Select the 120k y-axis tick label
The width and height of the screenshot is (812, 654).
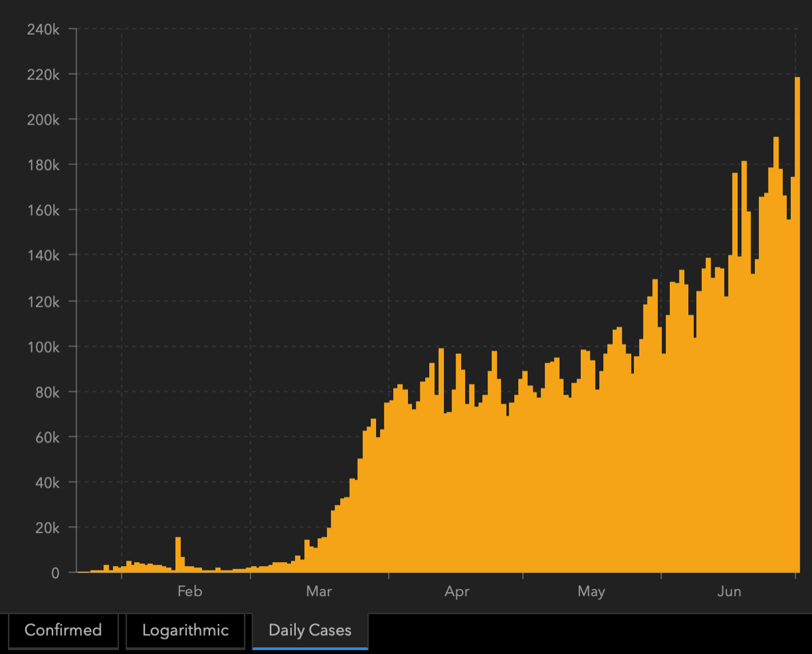(44, 301)
